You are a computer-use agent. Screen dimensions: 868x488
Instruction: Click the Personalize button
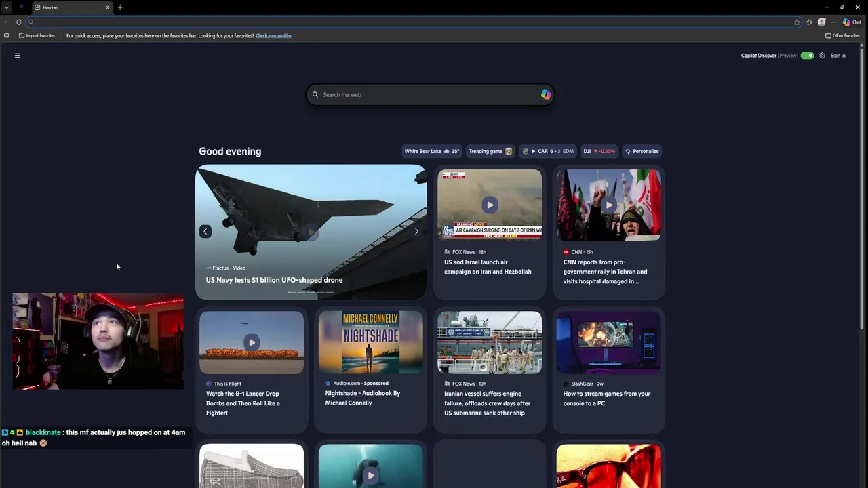pyautogui.click(x=642, y=151)
